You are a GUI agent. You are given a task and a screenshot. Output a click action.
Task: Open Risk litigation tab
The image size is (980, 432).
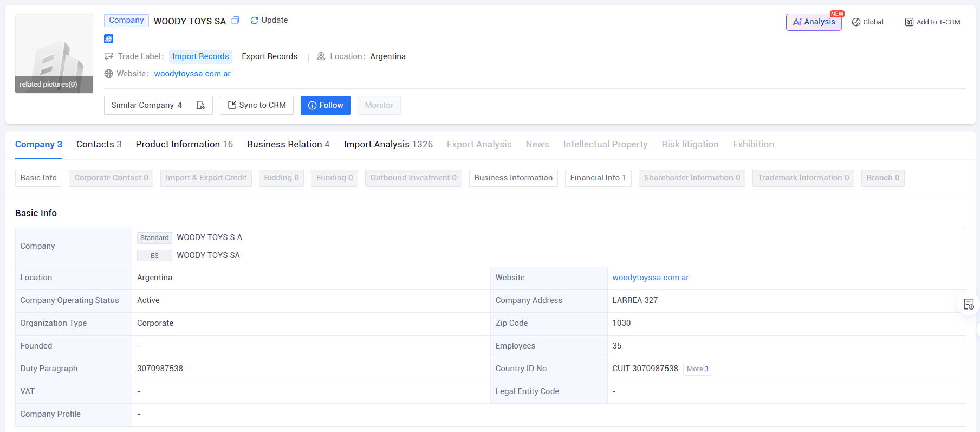click(690, 144)
